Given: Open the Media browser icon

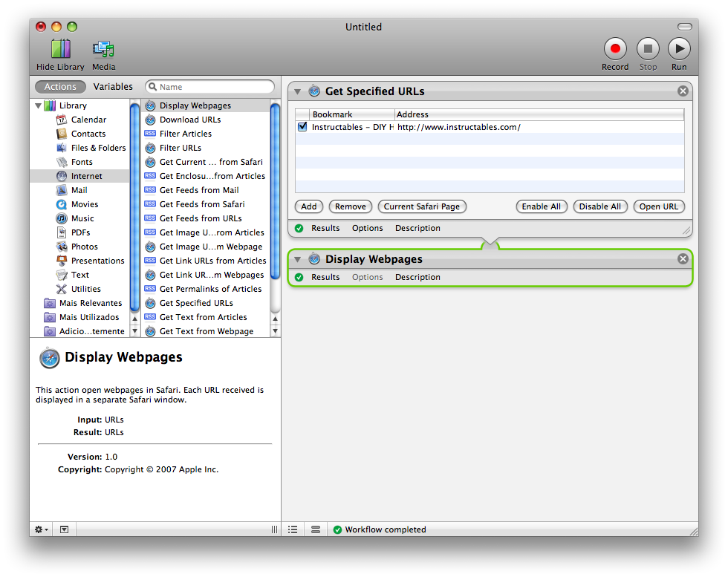Looking at the screenshot, I should click(x=103, y=55).
